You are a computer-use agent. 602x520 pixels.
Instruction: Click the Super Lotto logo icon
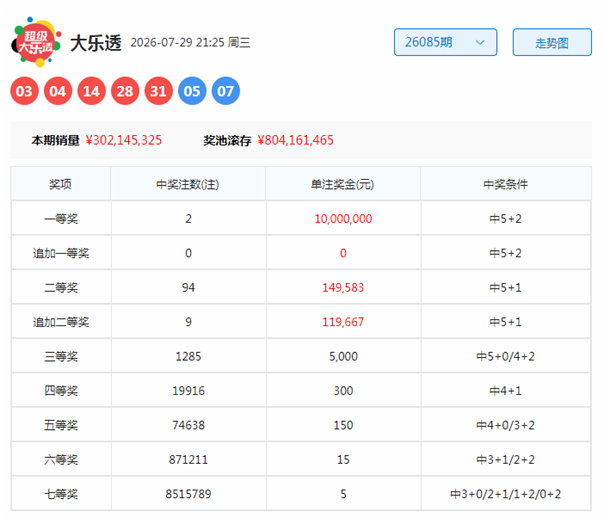pyautogui.click(x=36, y=42)
